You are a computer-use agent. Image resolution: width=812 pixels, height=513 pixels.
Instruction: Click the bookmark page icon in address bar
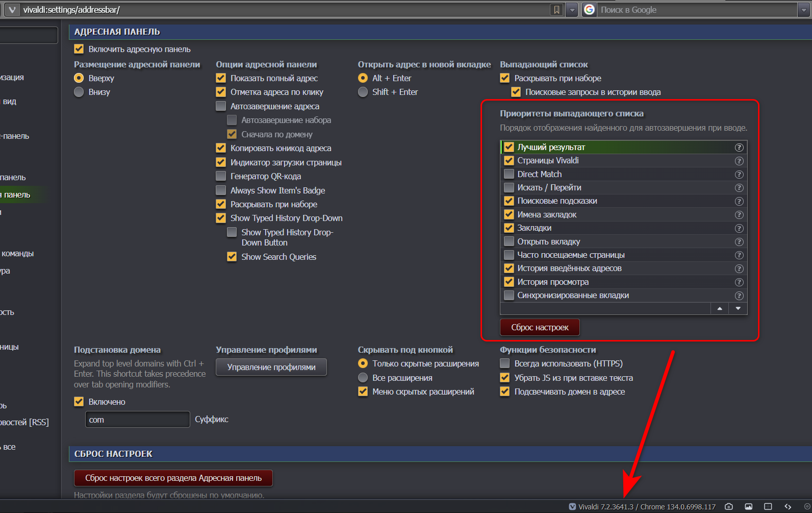556,10
